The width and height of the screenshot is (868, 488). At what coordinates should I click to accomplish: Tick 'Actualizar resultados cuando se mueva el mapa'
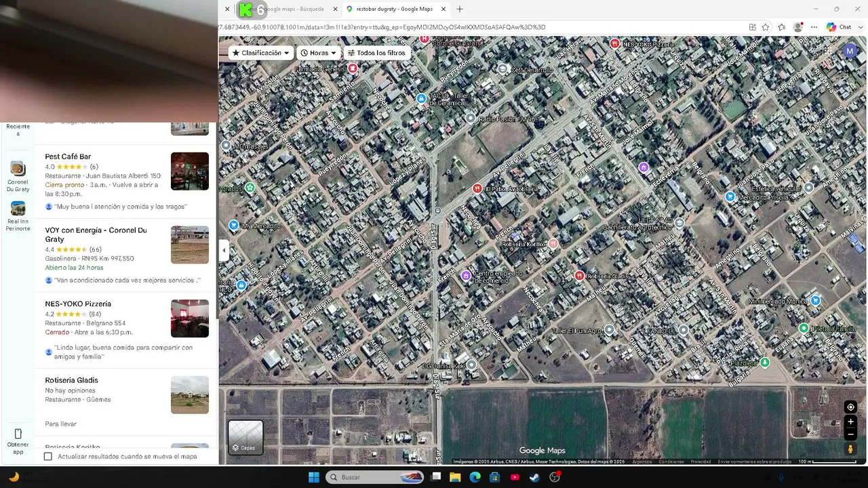coord(47,457)
